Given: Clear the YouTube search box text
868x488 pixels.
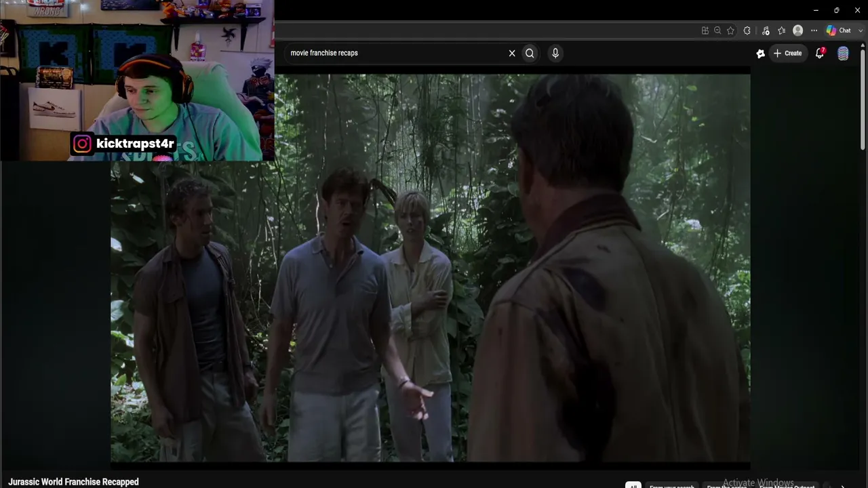Looking at the screenshot, I should (x=512, y=53).
